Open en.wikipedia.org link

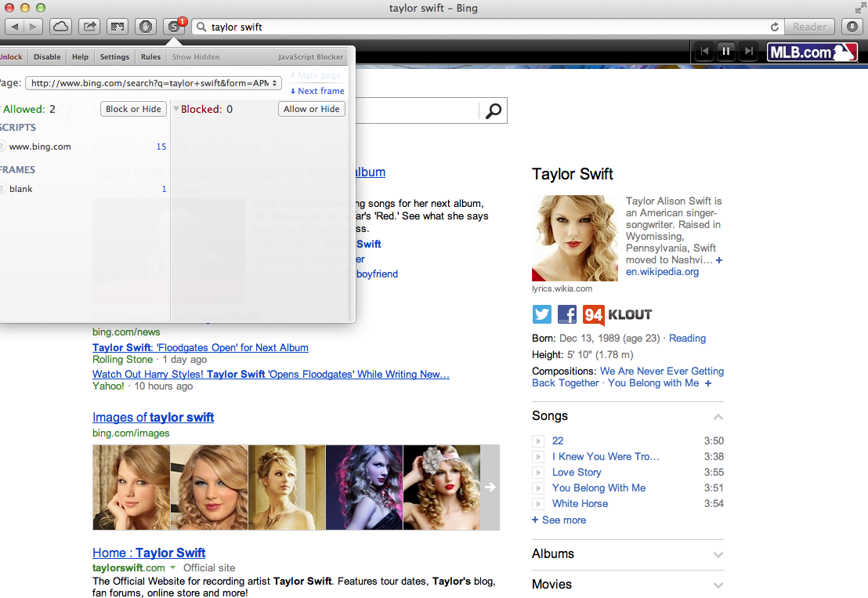(x=662, y=271)
